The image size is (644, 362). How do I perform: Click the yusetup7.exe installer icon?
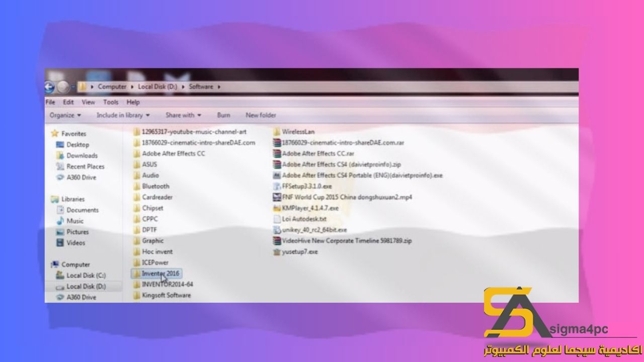click(276, 252)
